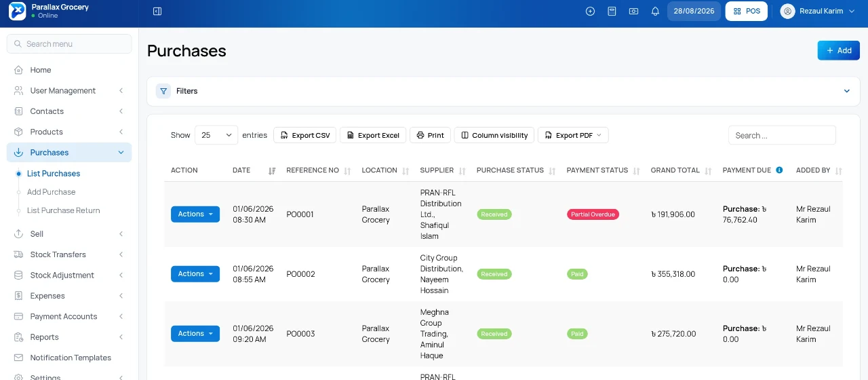The width and height of the screenshot is (868, 380).
Task: Click grand total ৳ 275,720.00
Action: 673,334
